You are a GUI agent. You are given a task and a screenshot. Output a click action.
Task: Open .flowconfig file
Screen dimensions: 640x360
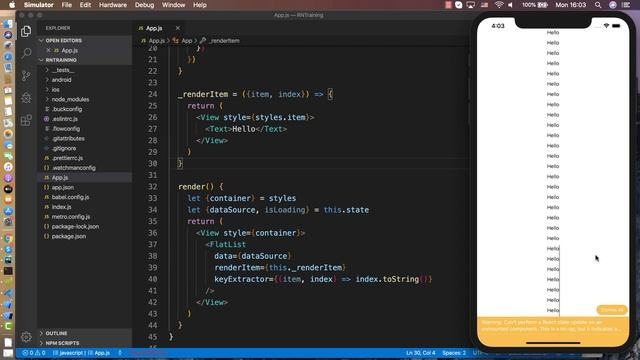pyautogui.click(x=66, y=129)
